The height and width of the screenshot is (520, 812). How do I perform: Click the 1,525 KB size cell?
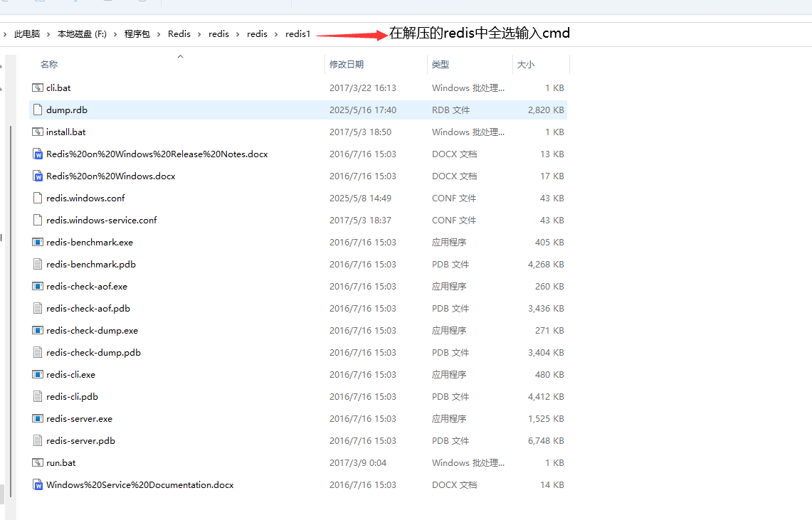(x=546, y=418)
